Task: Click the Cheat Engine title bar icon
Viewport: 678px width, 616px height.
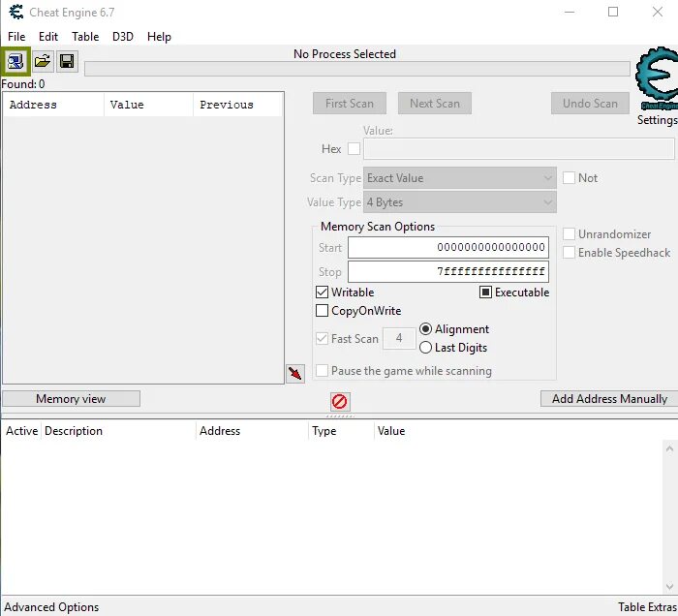Action: click(16, 12)
